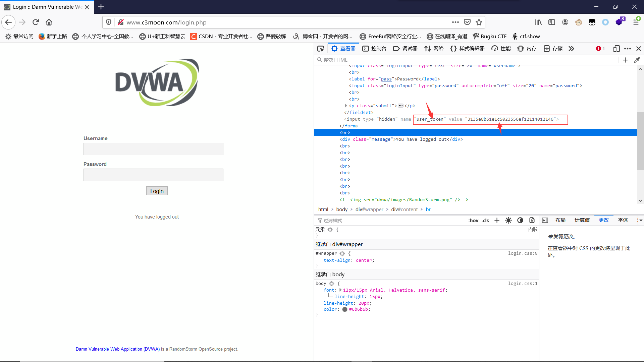
Task: Toggle the :hov pseudo-class panel
Action: click(x=473, y=221)
